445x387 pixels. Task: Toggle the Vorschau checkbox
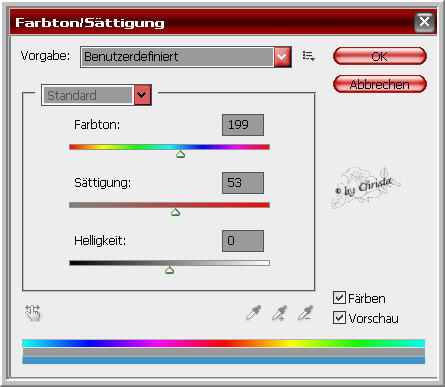click(x=339, y=318)
